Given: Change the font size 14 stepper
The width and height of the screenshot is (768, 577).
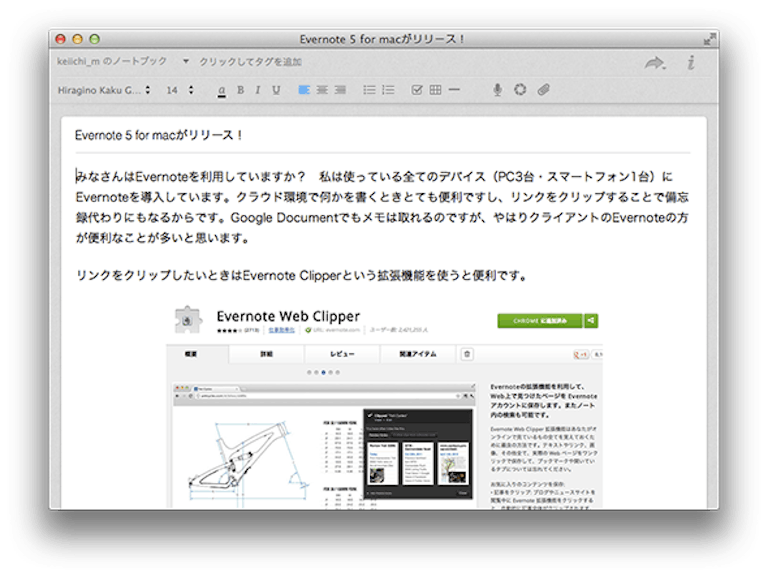Looking at the screenshot, I should (x=191, y=90).
